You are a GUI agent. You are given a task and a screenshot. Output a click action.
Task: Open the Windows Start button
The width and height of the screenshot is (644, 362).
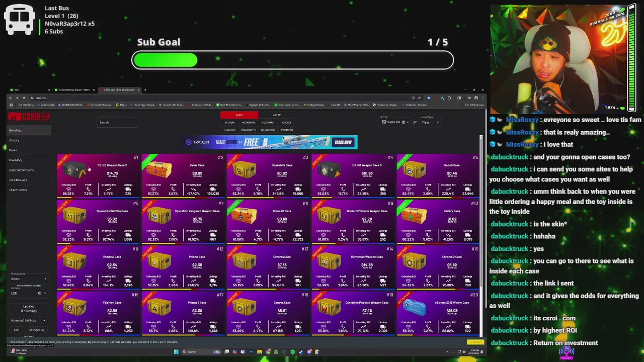coord(176,352)
